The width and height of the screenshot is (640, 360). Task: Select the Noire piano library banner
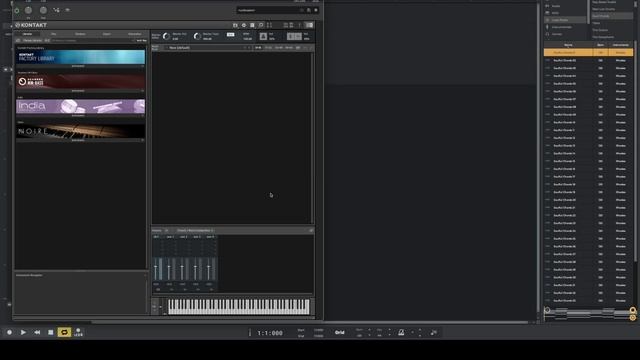pyautogui.click(x=80, y=131)
